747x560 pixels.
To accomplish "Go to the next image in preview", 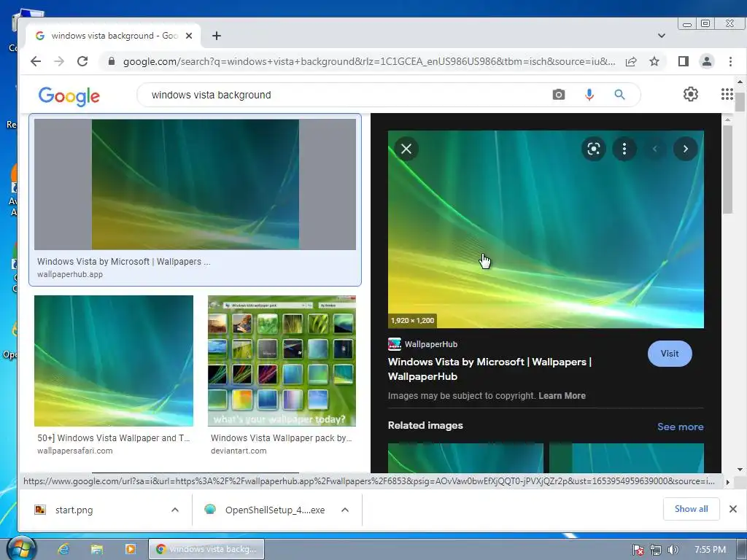I will pyautogui.click(x=686, y=149).
